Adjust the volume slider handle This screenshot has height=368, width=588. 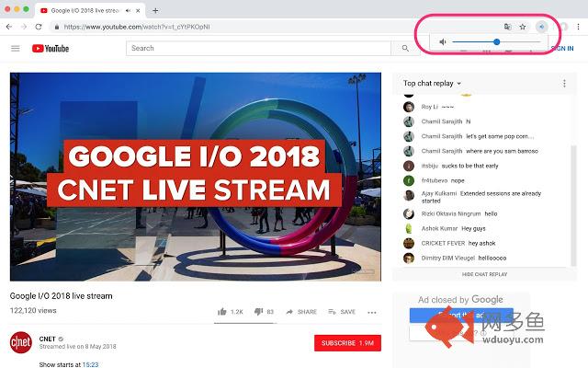[496, 41]
